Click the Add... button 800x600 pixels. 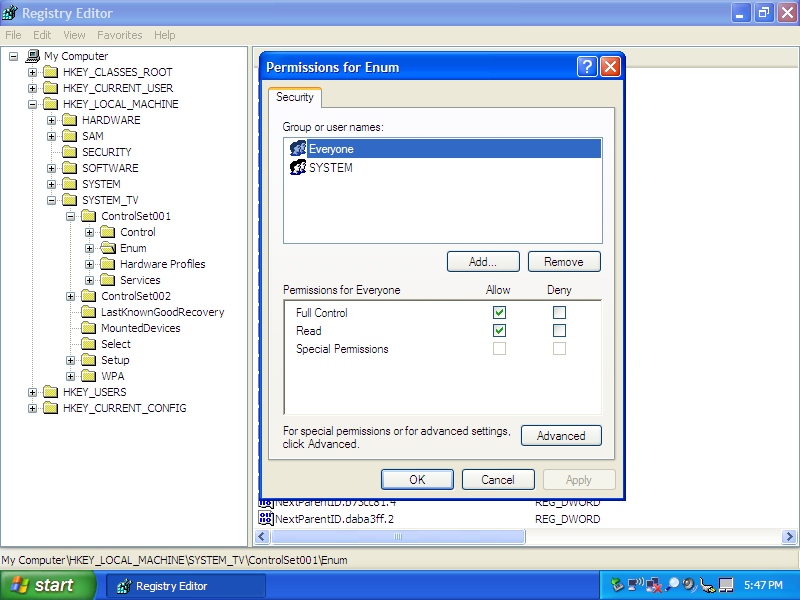pyautogui.click(x=483, y=262)
